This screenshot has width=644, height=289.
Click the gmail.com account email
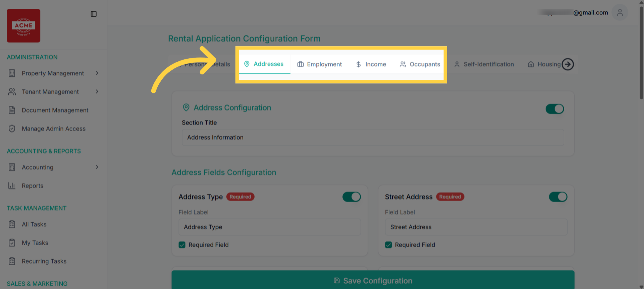(x=574, y=13)
